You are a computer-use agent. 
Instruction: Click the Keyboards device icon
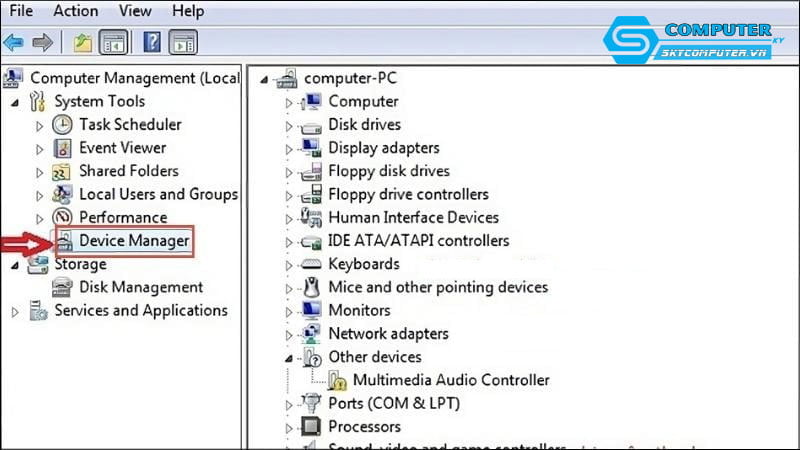click(x=311, y=264)
